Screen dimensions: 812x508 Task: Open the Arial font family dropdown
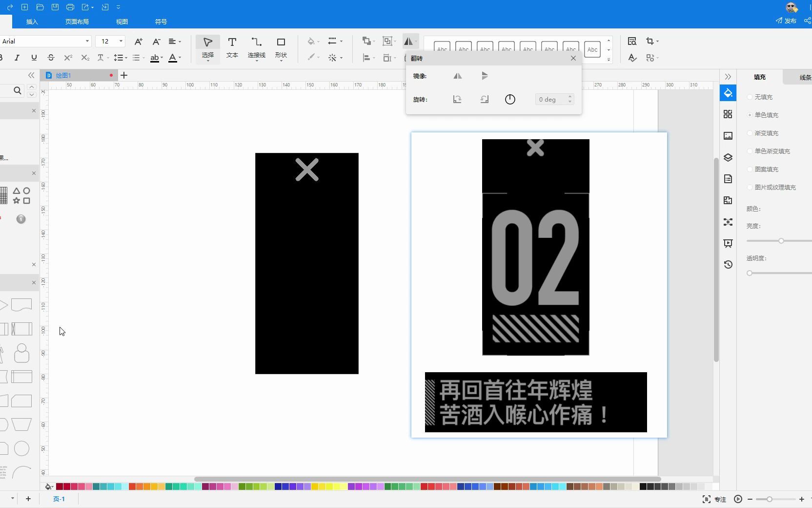coord(87,42)
